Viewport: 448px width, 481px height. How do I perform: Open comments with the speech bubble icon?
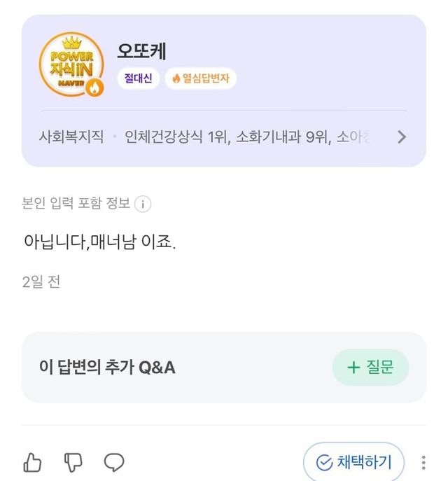(114, 462)
